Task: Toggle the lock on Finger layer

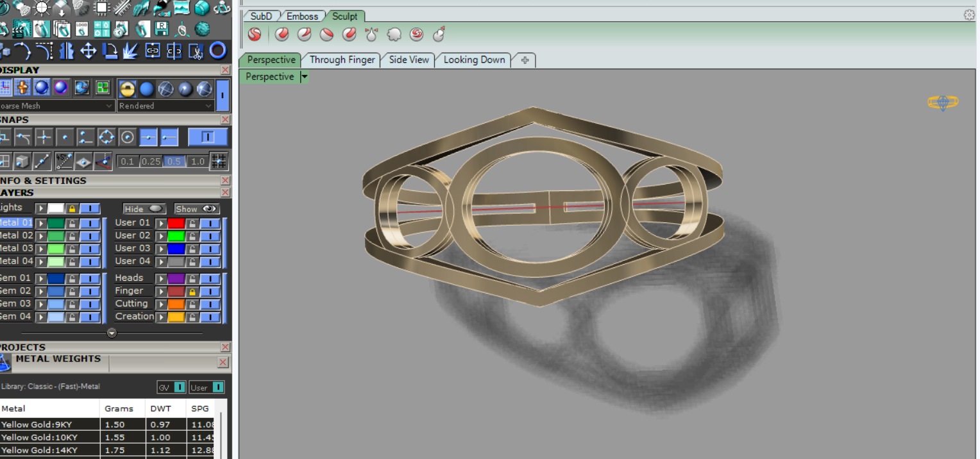Action: (x=192, y=291)
